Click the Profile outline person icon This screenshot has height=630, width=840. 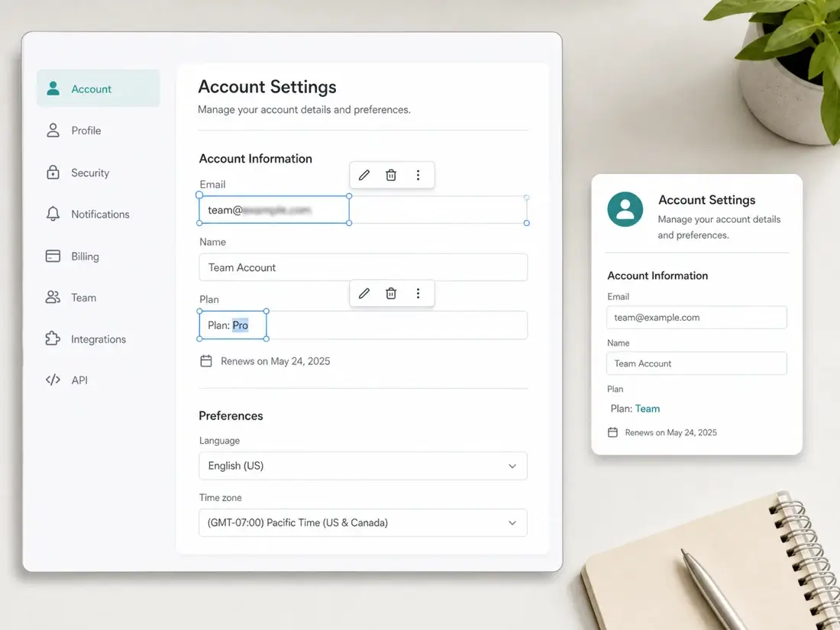pyautogui.click(x=53, y=130)
